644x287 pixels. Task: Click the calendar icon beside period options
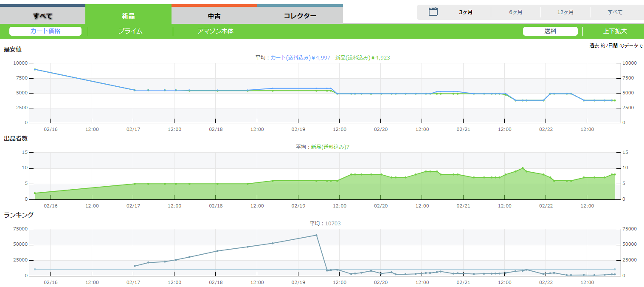433,12
